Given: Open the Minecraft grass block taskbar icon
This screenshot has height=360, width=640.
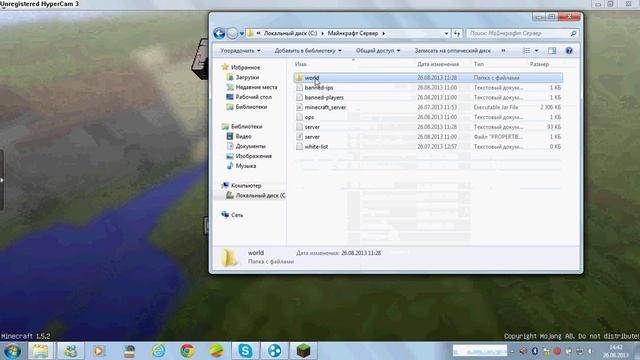Looking at the screenshot, I should [x=304, y=351].
